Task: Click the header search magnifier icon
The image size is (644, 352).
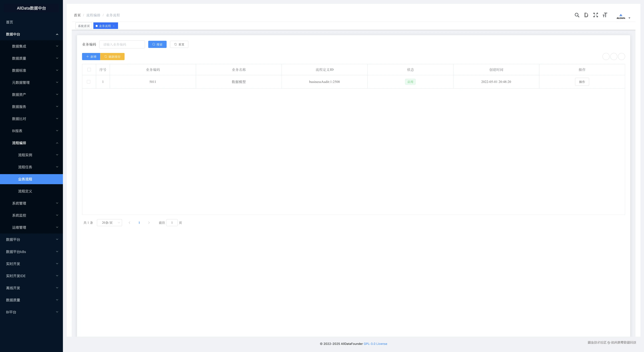Action: pos(577,15)
